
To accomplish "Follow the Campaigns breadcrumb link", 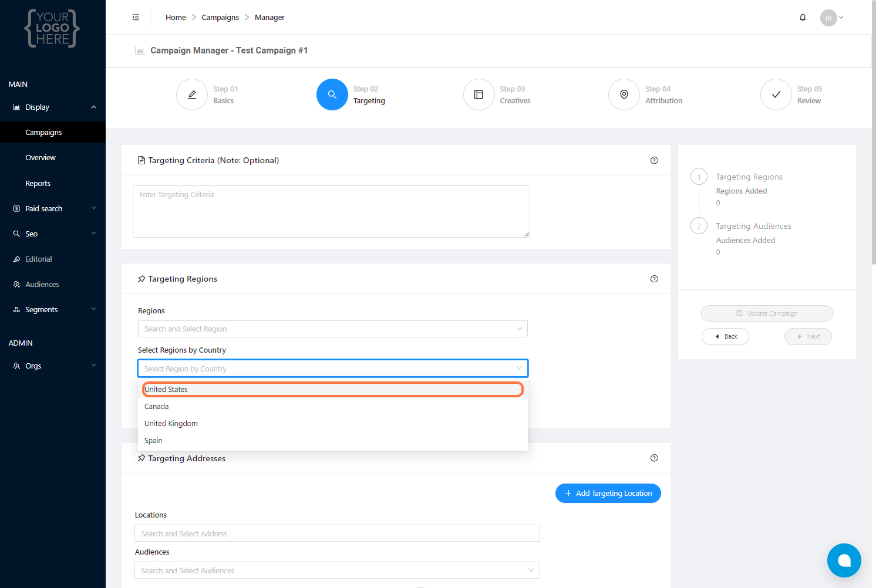I will tap(220, 18).
